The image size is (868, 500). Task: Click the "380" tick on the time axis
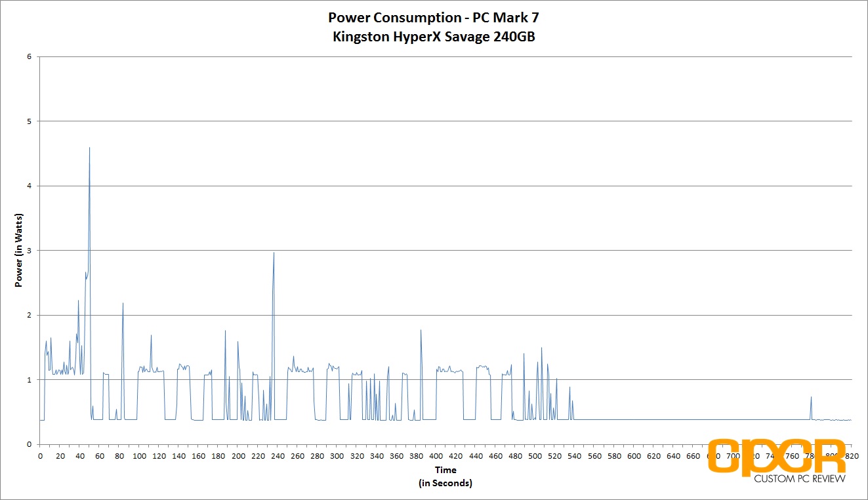(x=416, y=455)
